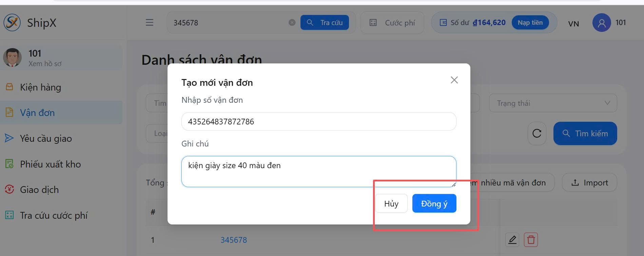Go to Kiện hàng menu item

click(61, 87)
